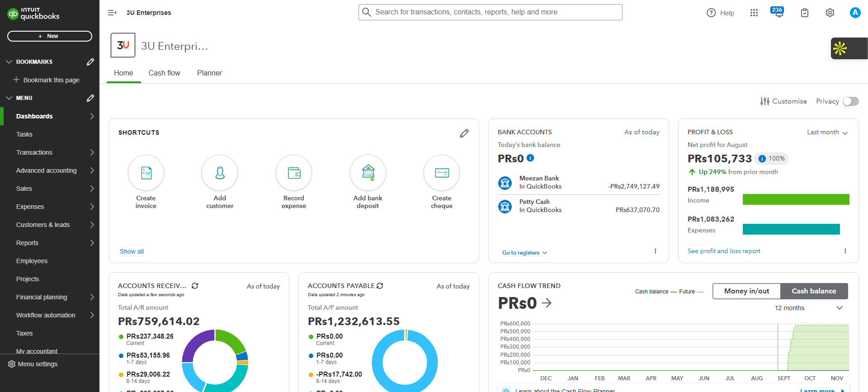Click the See profit and loss report link
Image resolution: width=868 pixels, height=392 pixels.
[724, 251]
